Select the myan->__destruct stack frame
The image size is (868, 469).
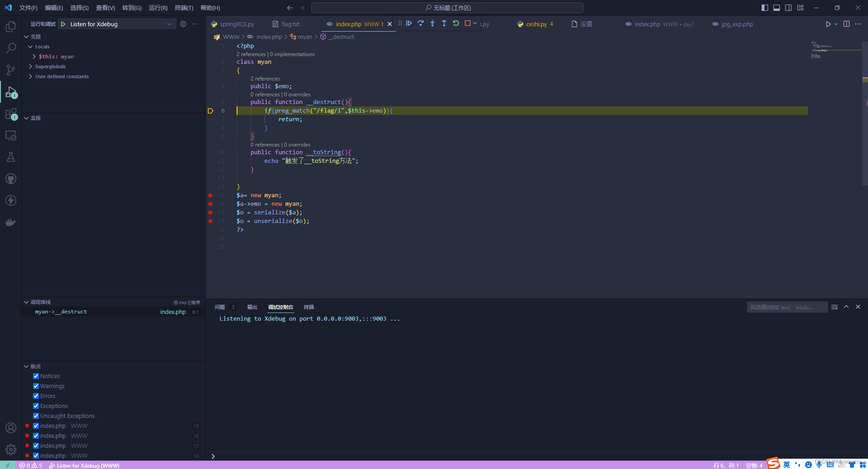pyautogui.click(x=113, y=312)
